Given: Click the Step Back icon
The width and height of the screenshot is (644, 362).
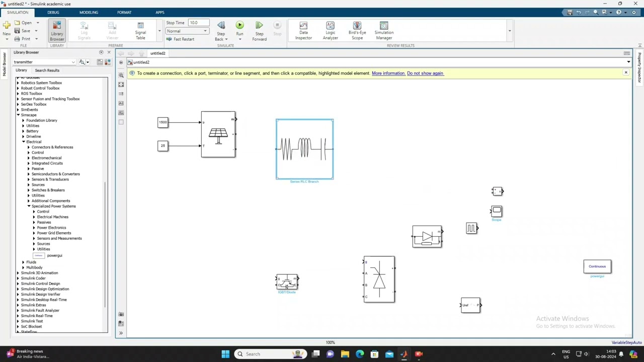Looking at the screenshot, I should 221,26.
